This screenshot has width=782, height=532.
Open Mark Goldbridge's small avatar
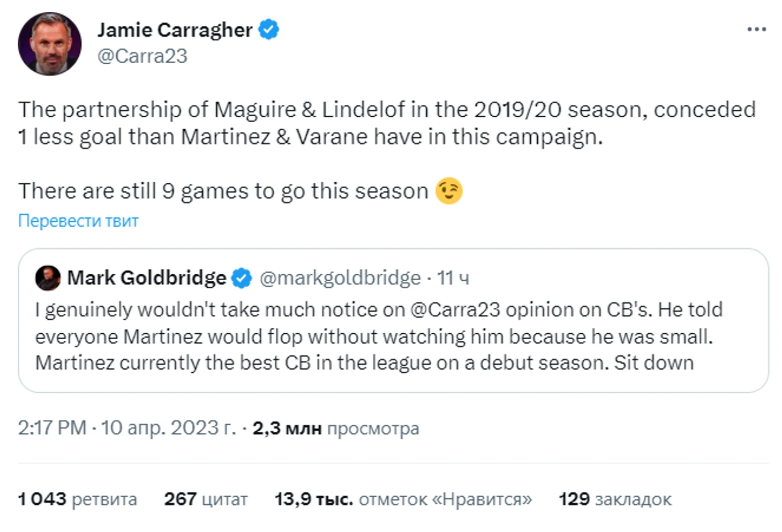click(x=48, y=278)
